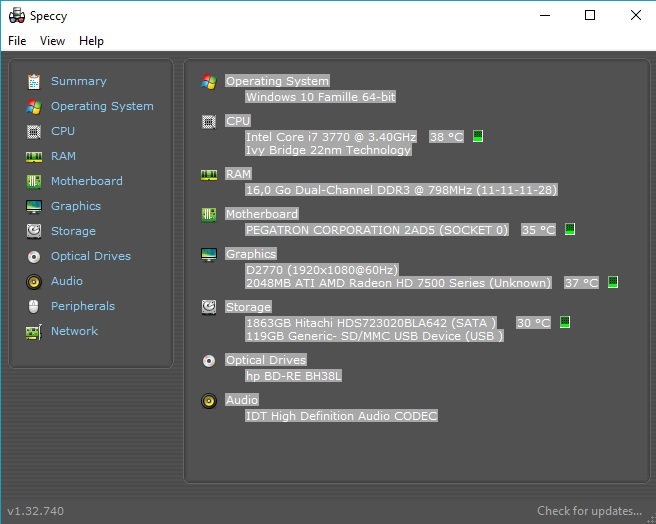Click the Peripherals mouse icon in sidebar
Screen dimensions: 656x524
34,306
